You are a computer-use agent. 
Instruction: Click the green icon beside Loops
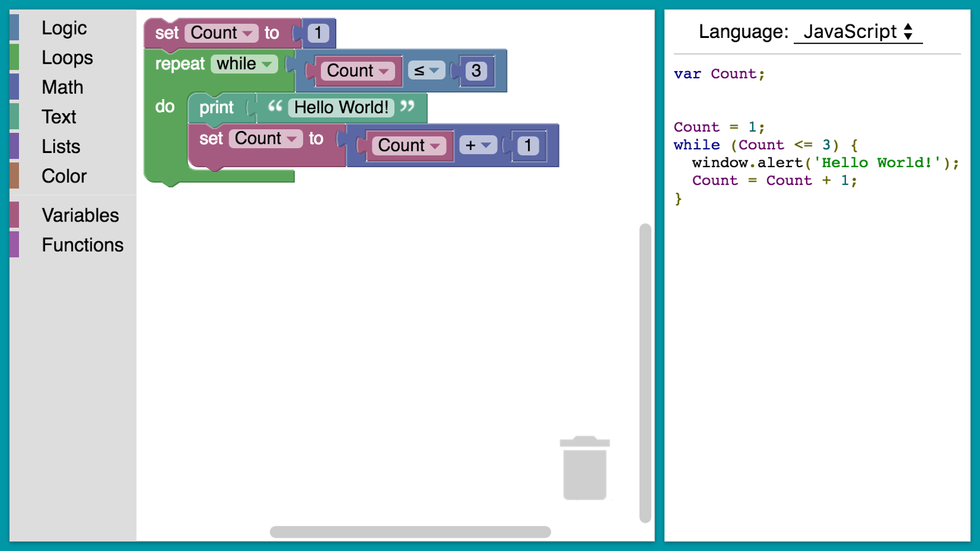14,58
